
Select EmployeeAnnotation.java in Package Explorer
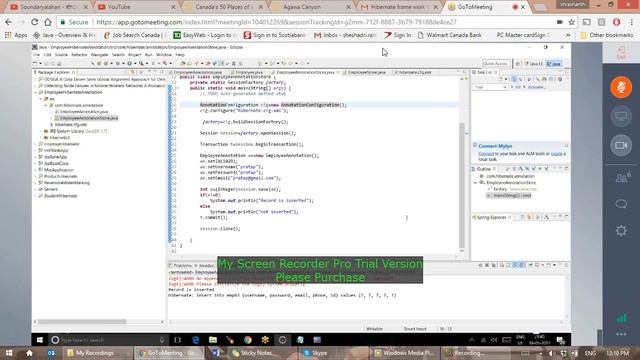pyautogui.click(x=84, y=111)
